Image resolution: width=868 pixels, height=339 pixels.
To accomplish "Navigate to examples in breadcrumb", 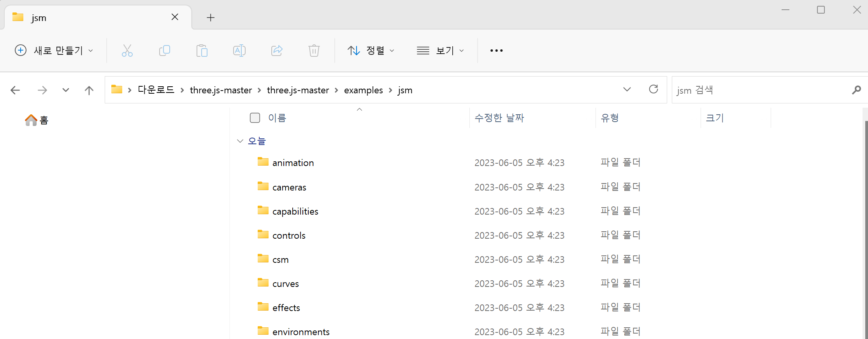I will click(x=363, y=90).
